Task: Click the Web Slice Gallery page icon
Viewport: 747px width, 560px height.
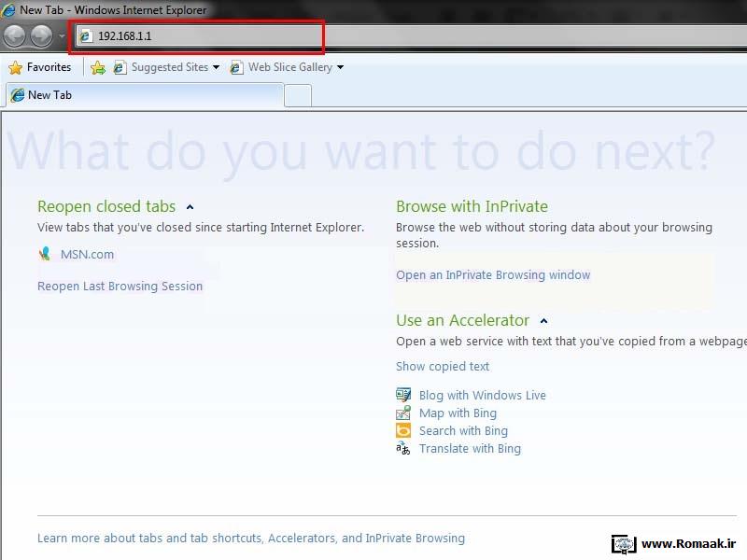Action: point(236,67)
